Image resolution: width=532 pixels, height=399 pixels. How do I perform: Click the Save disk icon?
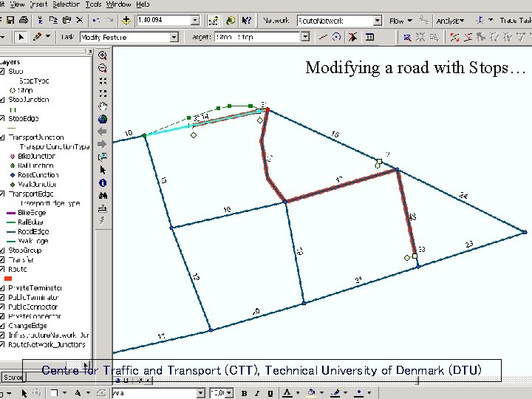[10, 21]
